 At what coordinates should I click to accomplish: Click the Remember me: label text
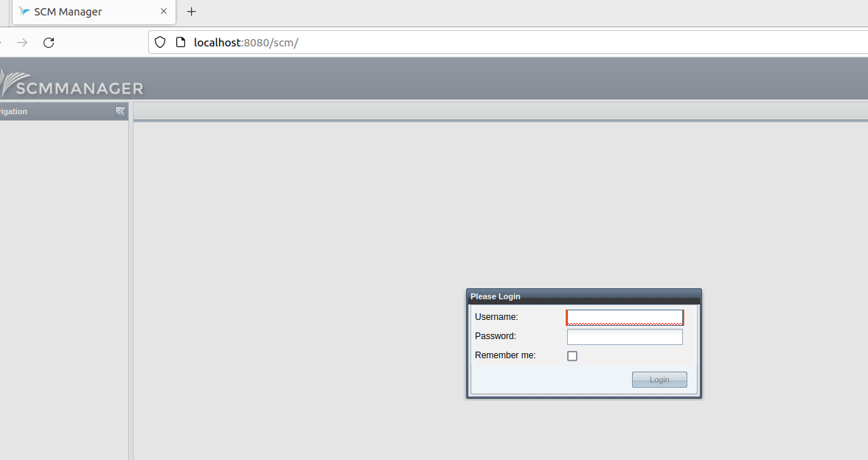tap(505, 355)
